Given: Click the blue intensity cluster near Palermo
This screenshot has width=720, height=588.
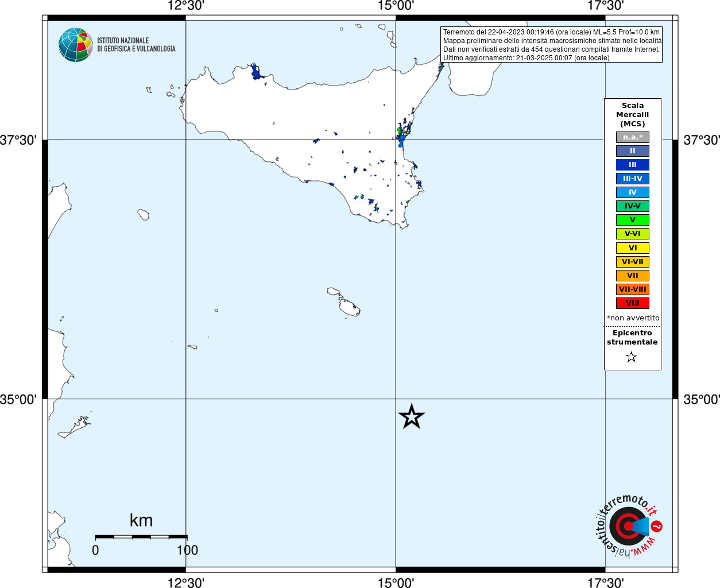Looking at the screenshot, I should click(256, 72).
